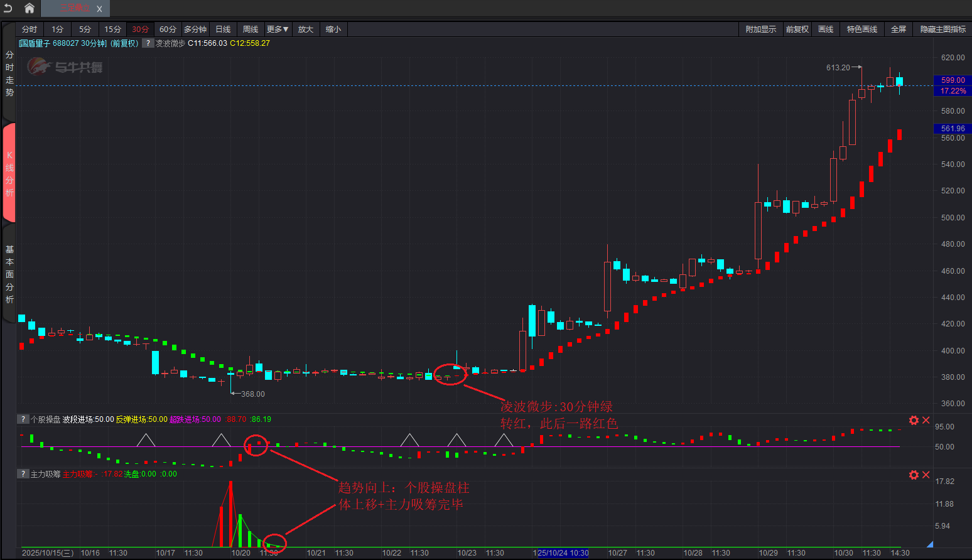
Task: Toggle 隐藏主图指标 to hide main indicator
Action: pos(942,30)
